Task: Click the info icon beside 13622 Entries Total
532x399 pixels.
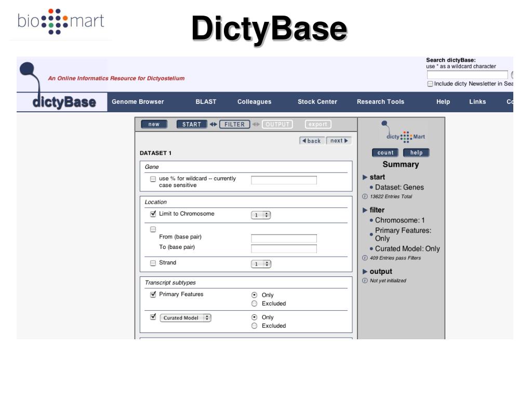Action: [x=365, y=196]
